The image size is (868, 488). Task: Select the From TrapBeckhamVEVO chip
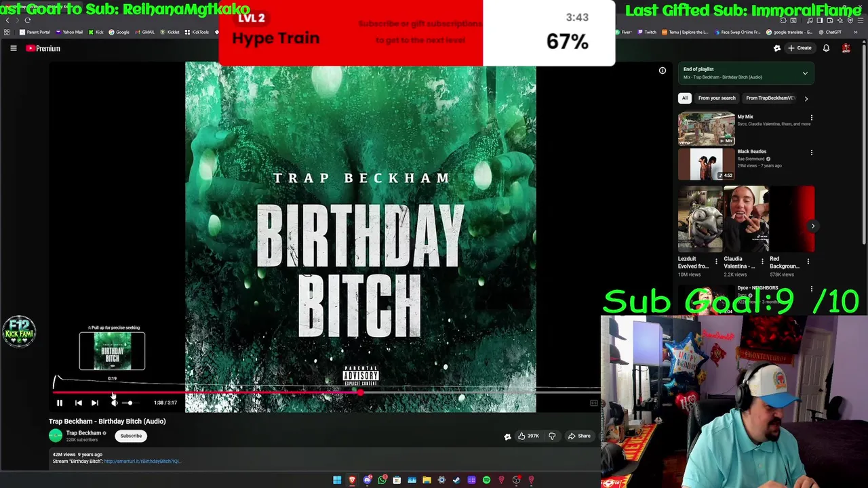[x=770, y=98]
